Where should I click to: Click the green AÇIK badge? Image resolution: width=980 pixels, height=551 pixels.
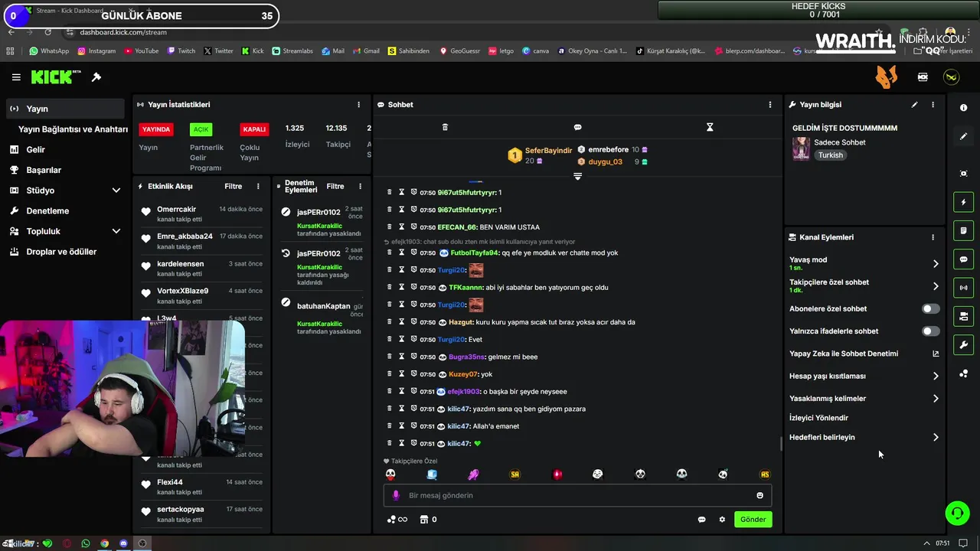coord(201,129)
